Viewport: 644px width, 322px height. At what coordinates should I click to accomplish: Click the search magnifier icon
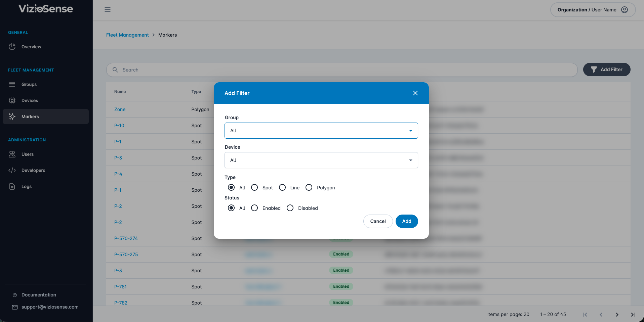[115, 70]
